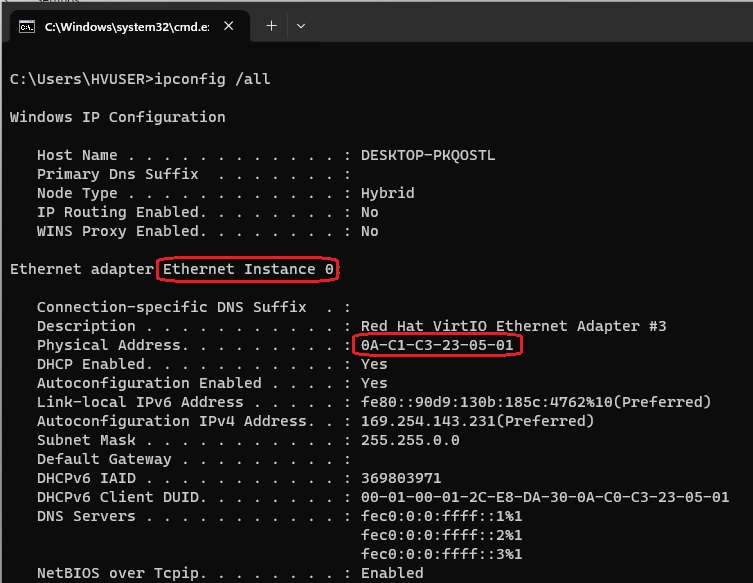Click 'NetBIOS over Tcpip' label
The width and height of the screenshot is (753, 583).
(x=118, y=573)
